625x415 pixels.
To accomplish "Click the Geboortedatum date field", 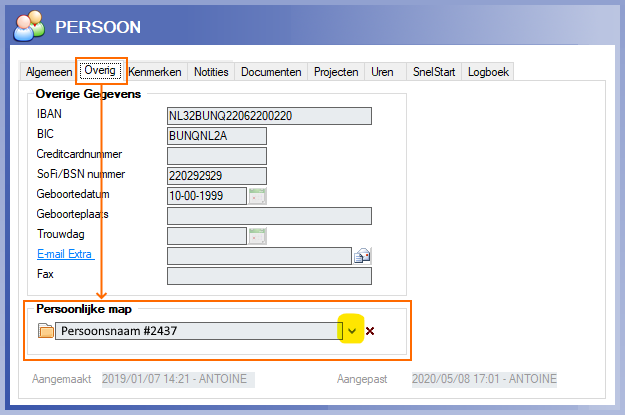I will [207, 196].
